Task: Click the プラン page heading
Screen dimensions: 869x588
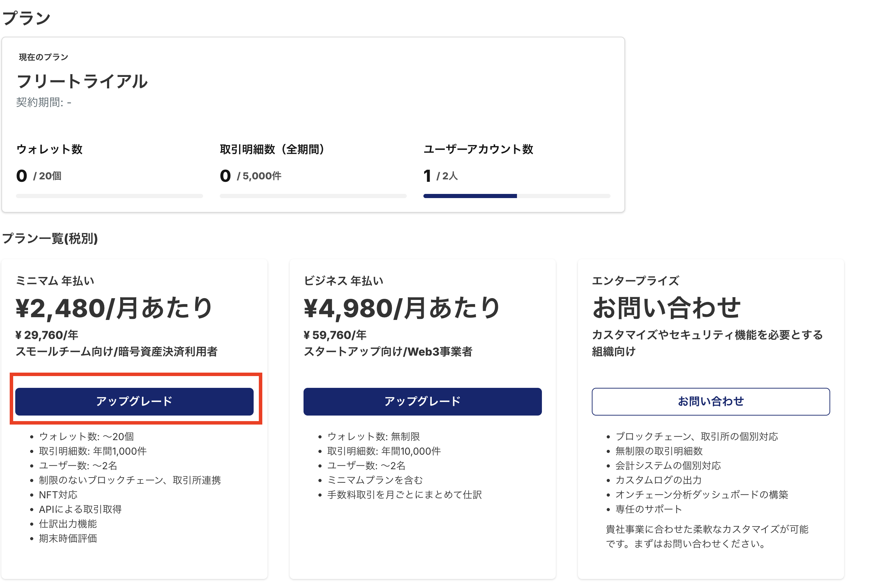Action: click(26, 18)
